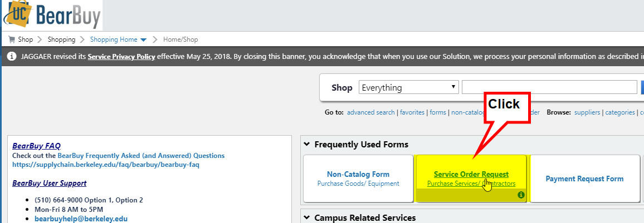This screenshot has height=223, width=644.
Task: Browse by suppliers link
Action: [x=587, y=112]
